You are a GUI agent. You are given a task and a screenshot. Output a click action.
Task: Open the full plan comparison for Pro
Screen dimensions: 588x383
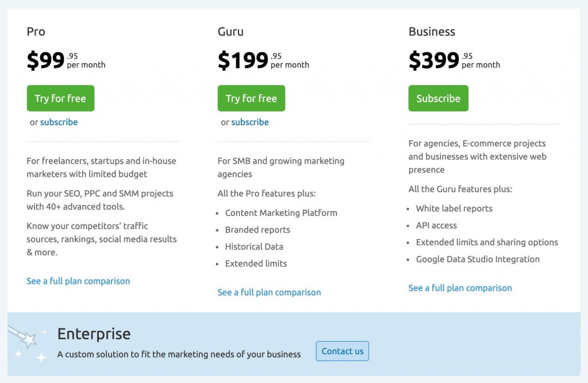pos(78,281)
